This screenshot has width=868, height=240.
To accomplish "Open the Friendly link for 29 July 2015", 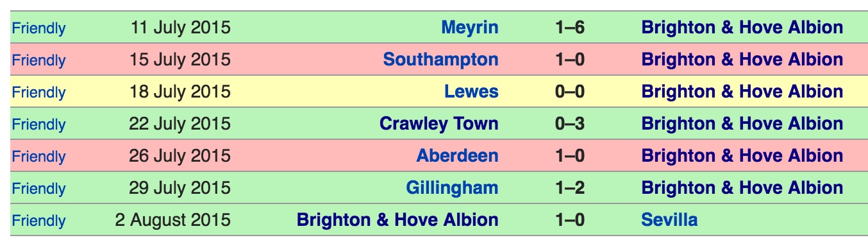I will pos(38,189).
